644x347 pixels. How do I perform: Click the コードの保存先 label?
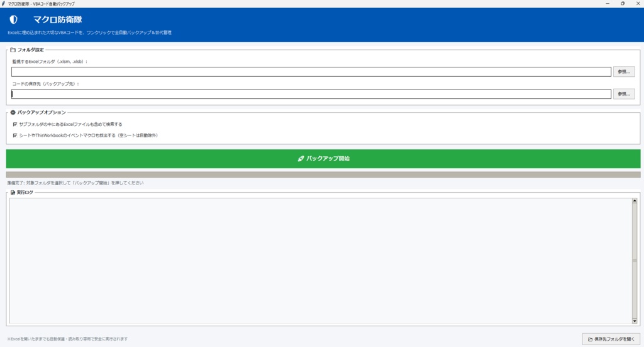point(45,84)
